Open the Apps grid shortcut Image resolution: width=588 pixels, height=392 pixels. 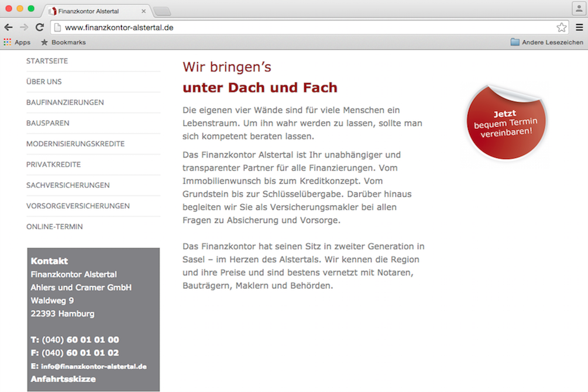click(17, 42)
